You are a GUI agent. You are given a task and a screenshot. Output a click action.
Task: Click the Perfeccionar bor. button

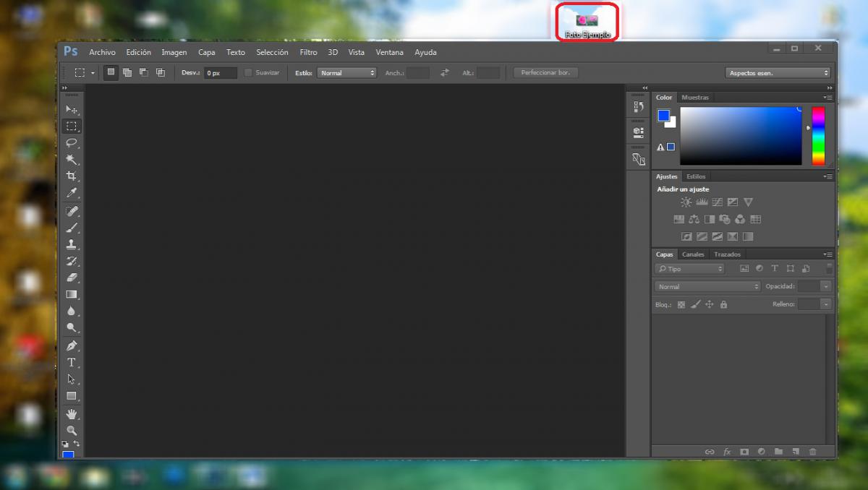(x=546, y=72)
